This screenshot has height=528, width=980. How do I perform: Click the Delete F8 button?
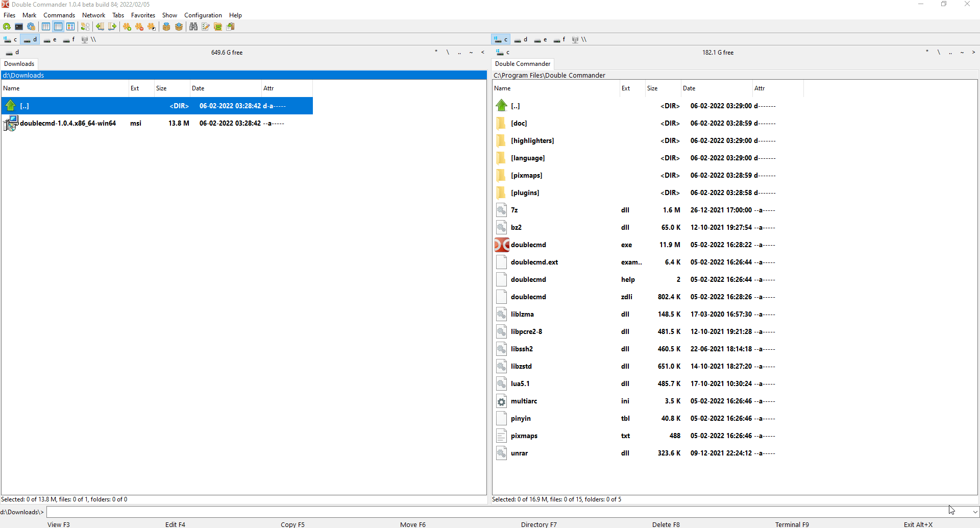pos(666,524)
